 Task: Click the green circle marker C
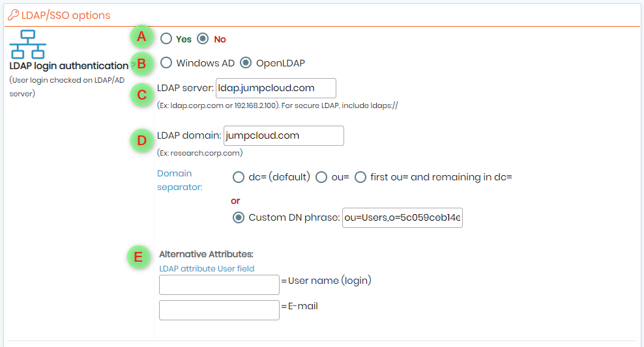pos(141,95)
